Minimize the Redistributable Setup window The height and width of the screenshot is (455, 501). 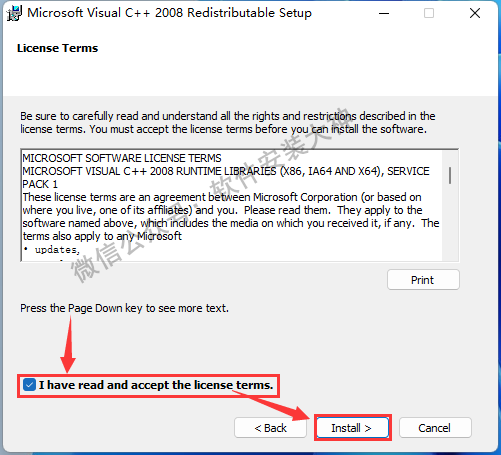click(x=384, y=13)
